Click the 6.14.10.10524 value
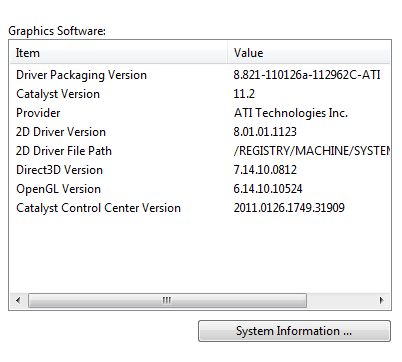The width and height of the screenshot is (402, 362). (x=268, y=189)
